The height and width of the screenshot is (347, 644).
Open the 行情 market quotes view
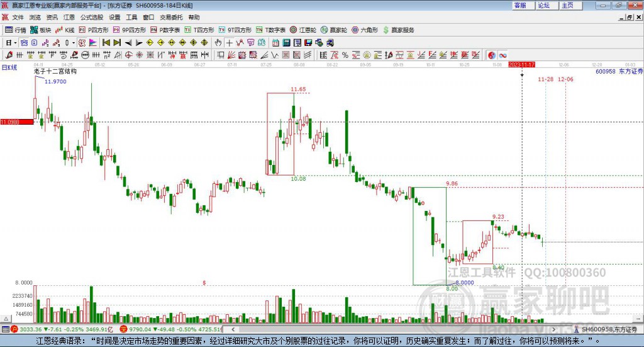(x=15, y=30)
